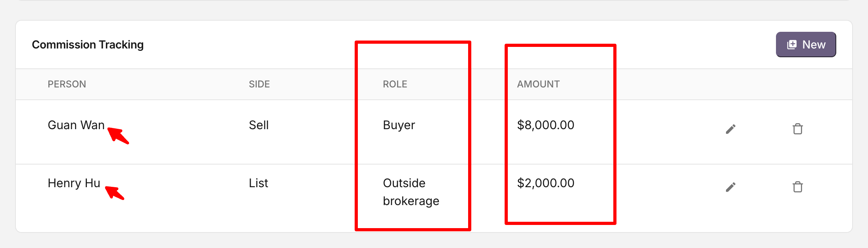Click the SIDE column header

pos(259,84)
